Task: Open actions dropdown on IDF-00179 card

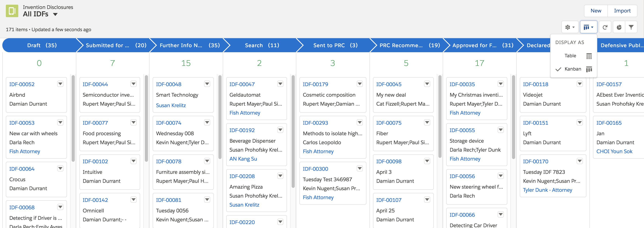Action: point(360,84)
